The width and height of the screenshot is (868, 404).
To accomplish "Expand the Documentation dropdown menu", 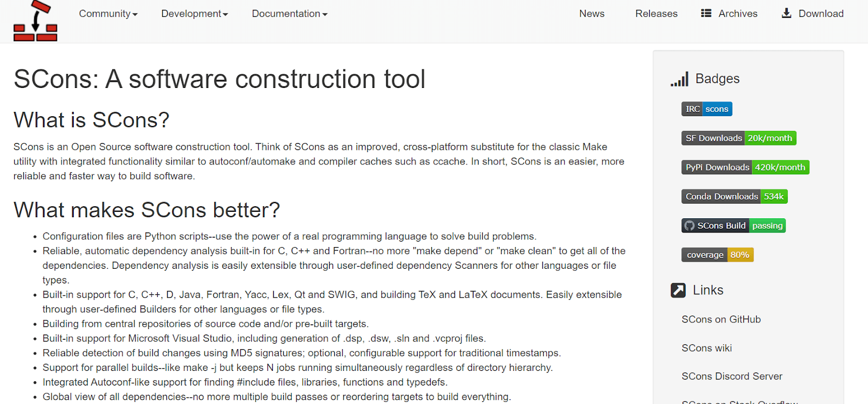I will [x=290, y=14].
